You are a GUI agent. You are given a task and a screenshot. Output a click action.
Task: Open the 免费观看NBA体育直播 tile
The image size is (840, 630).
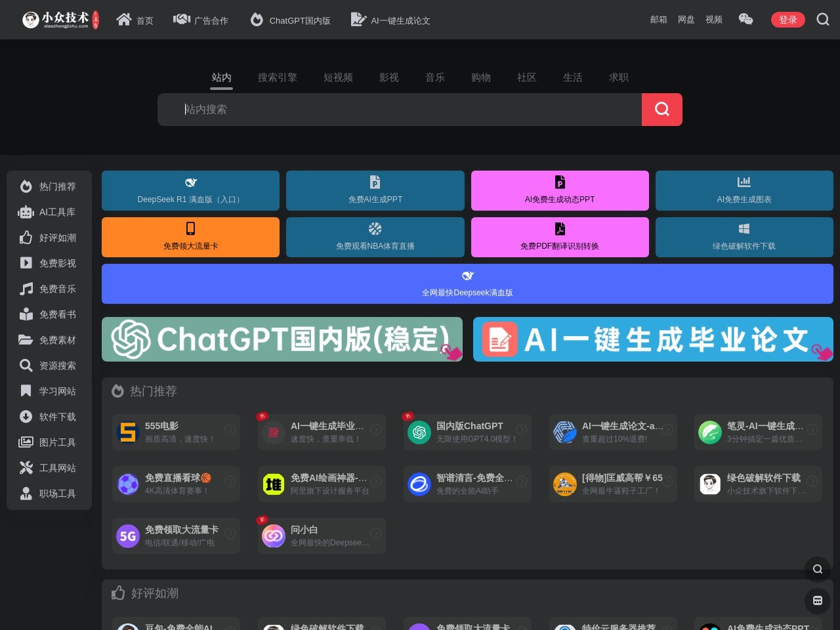click(375, 238)
